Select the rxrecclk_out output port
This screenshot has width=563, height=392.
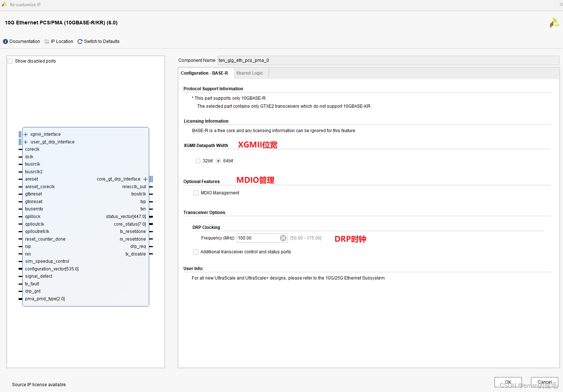[134, 187]
